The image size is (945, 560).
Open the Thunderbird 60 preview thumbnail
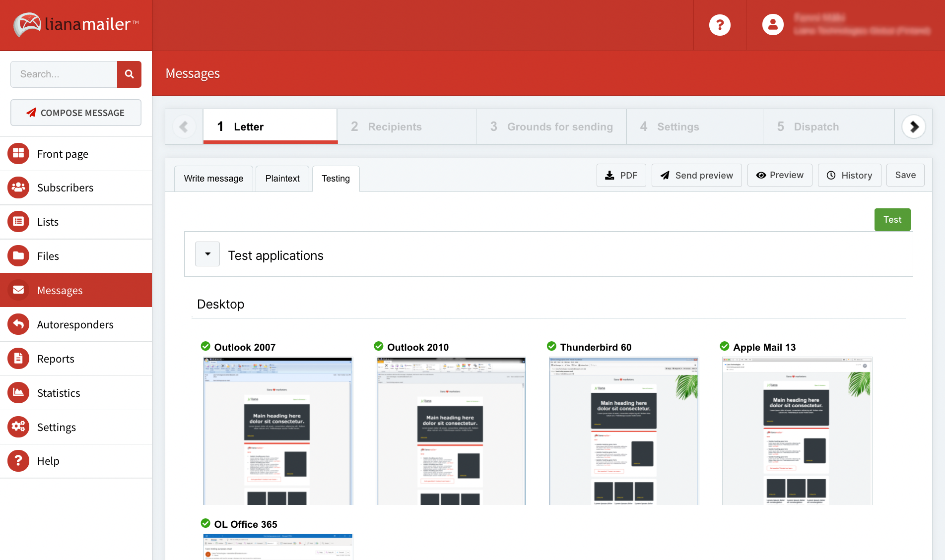(623, 431)
